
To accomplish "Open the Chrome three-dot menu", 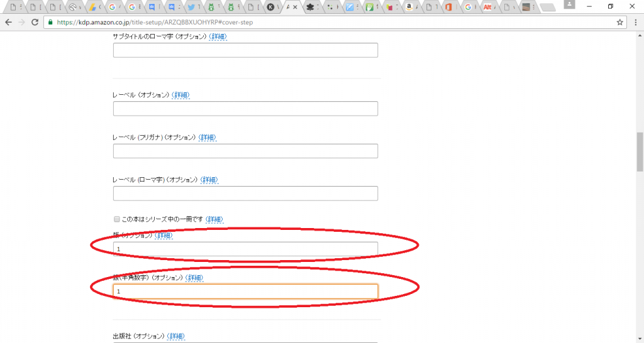I will pyautogui.click(x=636, y=23).
